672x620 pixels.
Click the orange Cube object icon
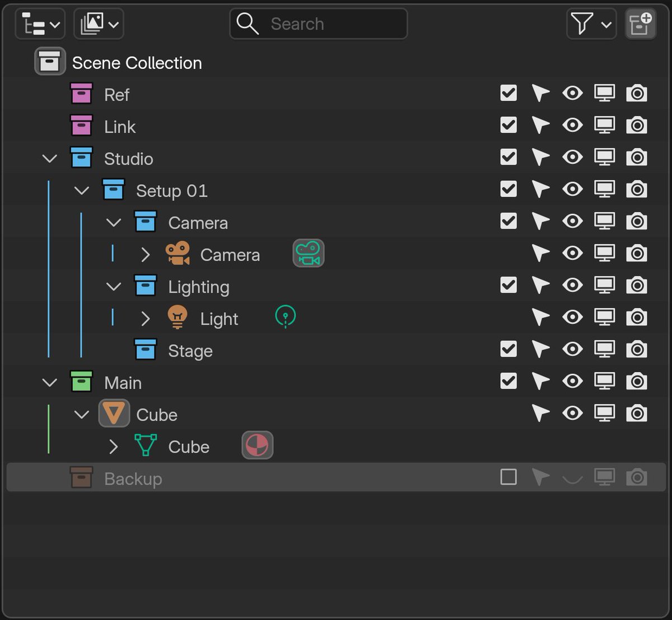click(x=114, y=414)
